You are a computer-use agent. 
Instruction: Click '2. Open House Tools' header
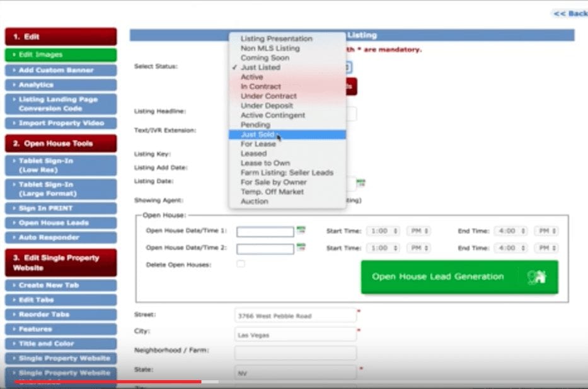61,144
